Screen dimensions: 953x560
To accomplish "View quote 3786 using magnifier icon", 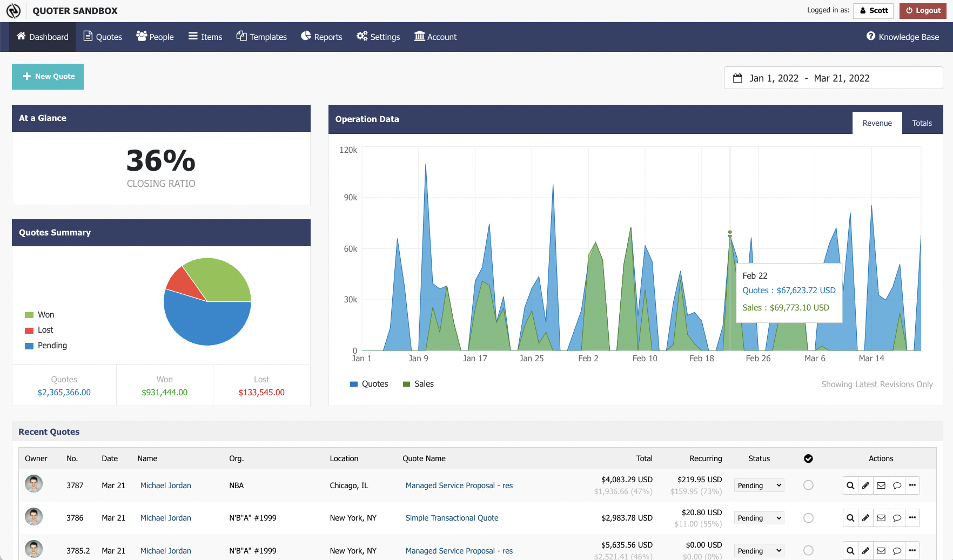I will pyautogui.click(x=850, y=518).
